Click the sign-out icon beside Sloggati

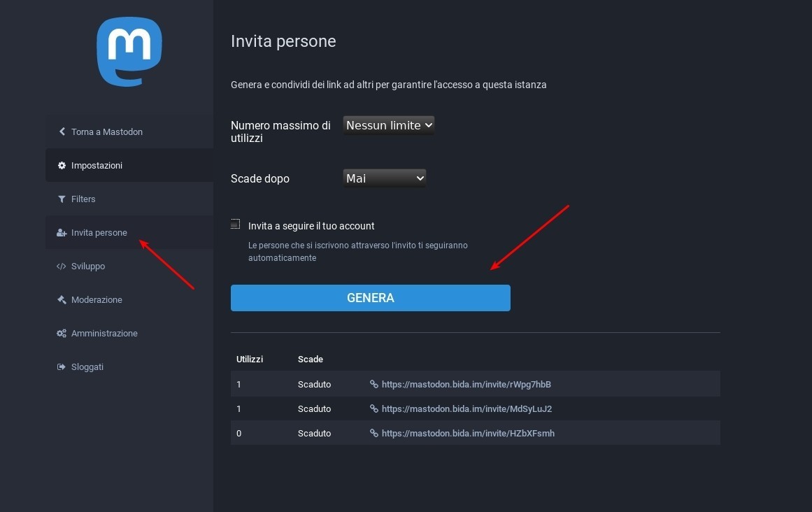tap(62, 367)
